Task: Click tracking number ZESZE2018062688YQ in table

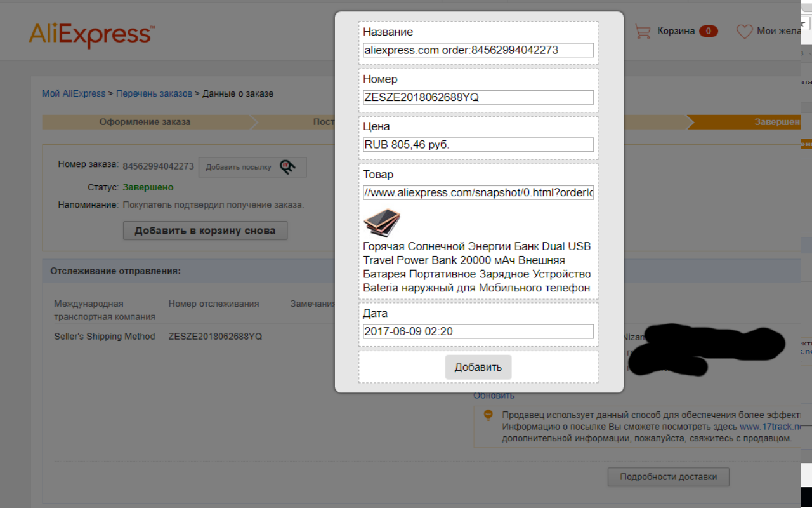Action: (x=215, y=337)
